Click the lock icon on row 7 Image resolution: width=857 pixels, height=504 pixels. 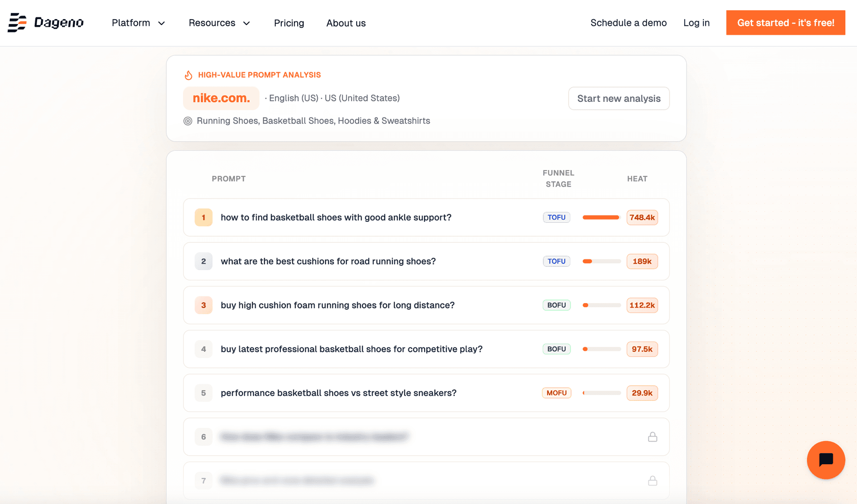coord(653,481)
